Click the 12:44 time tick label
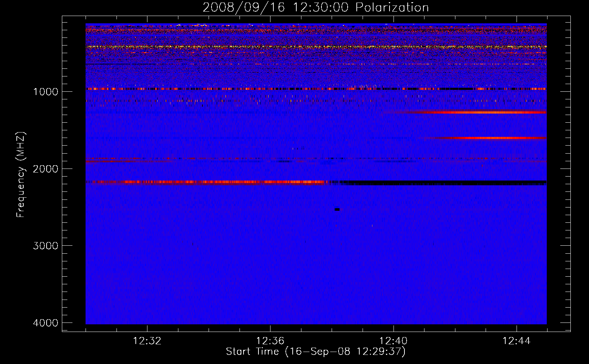This screenshot has width=589, height=364. pos(517,341)
